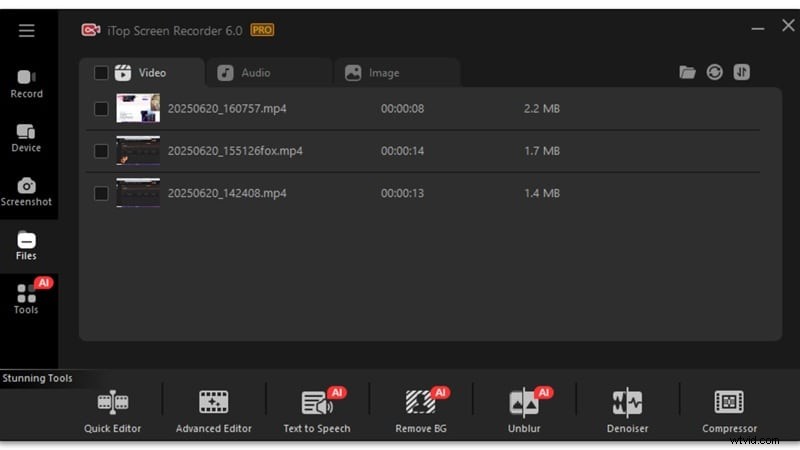This screenshot has width=800, height=450.
Task: Open the thumbnail of 20250620_160757.mp4
Action: click(138, 108)
